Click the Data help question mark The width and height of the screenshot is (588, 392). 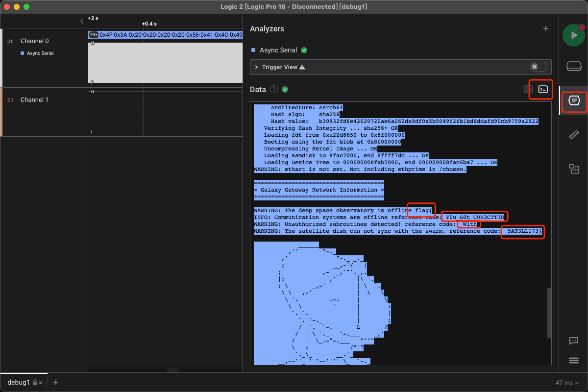[274, 89]
